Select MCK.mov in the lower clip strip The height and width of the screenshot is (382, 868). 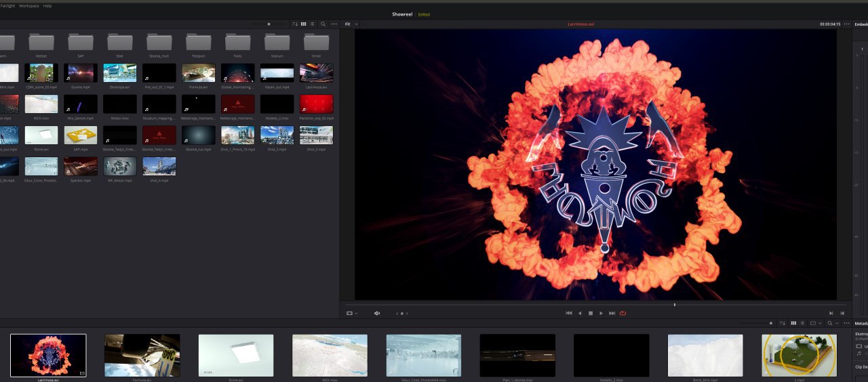pos(330,355)
